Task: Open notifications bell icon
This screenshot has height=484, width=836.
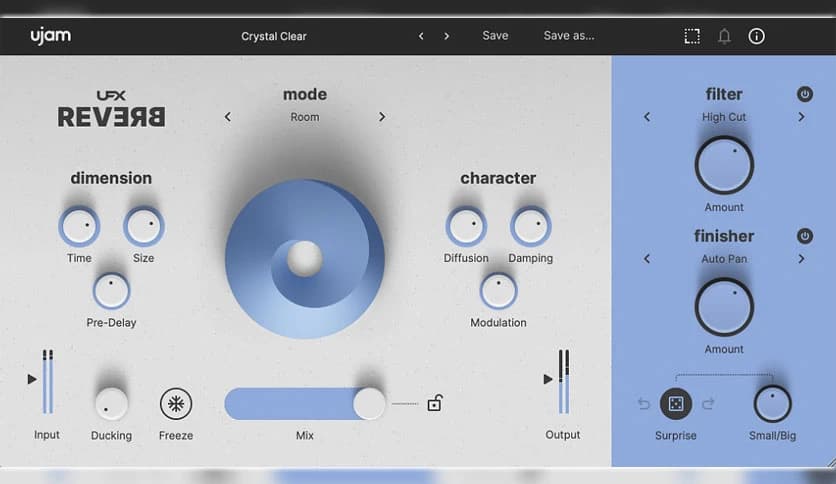Action: [724, 36]
